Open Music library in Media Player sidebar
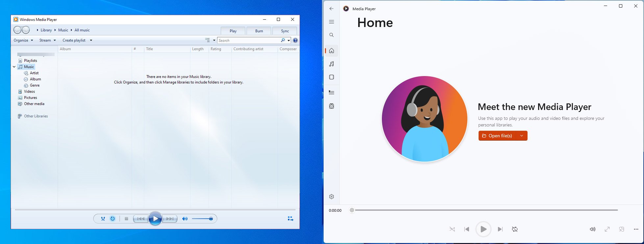This screenshot has height=244, width=644. pos(332,64)
